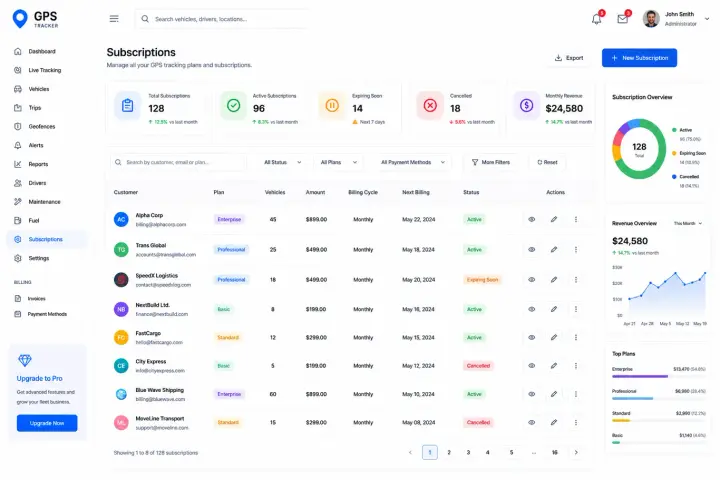Edit Trans Global subscription pencil icon
This screenshot has width=720, height=480.
pos(554,250)
